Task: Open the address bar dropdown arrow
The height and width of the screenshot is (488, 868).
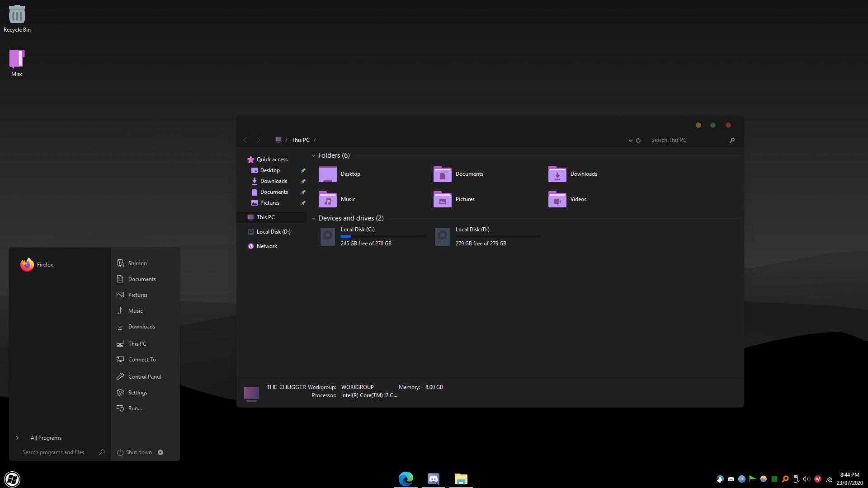Action: 630,140
